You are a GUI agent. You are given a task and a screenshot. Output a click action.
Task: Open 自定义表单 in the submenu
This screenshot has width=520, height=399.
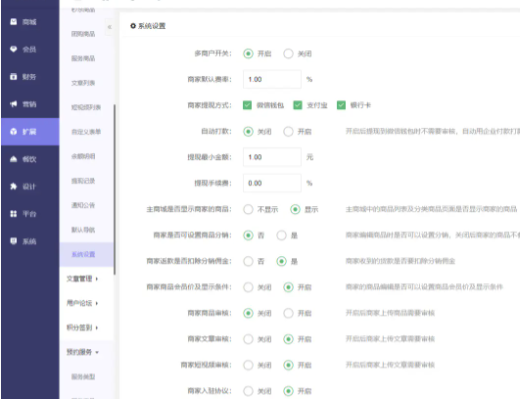click(86, 132)
